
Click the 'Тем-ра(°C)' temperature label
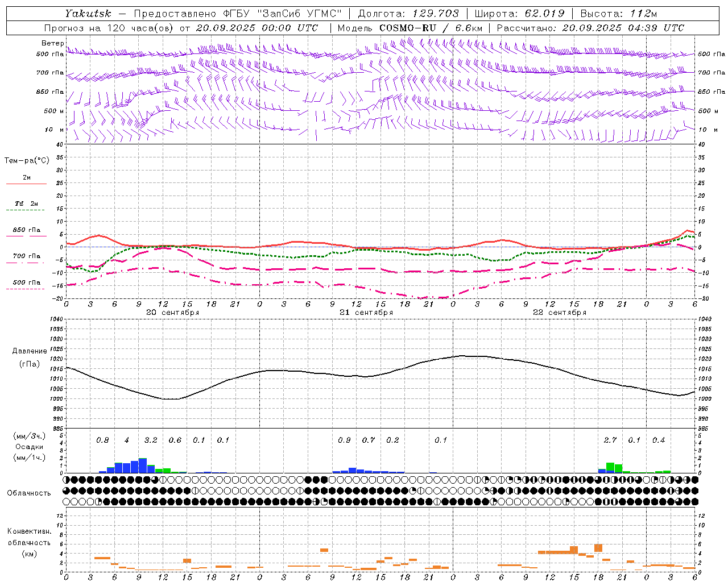tap(27, 161)
